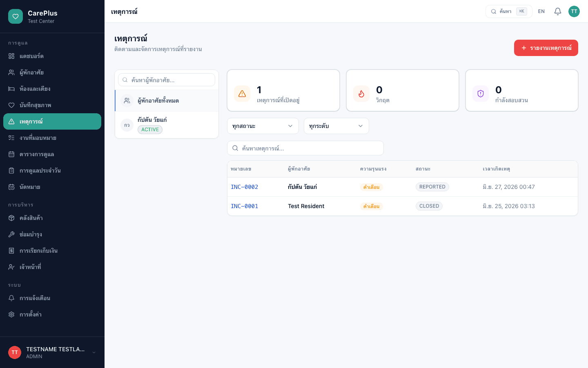Image resolution: width=588 pixels, height=368 pixels.
Task: Click the ค้นหาเหตุการณ์ search field
Action: (x=305, y=148)
